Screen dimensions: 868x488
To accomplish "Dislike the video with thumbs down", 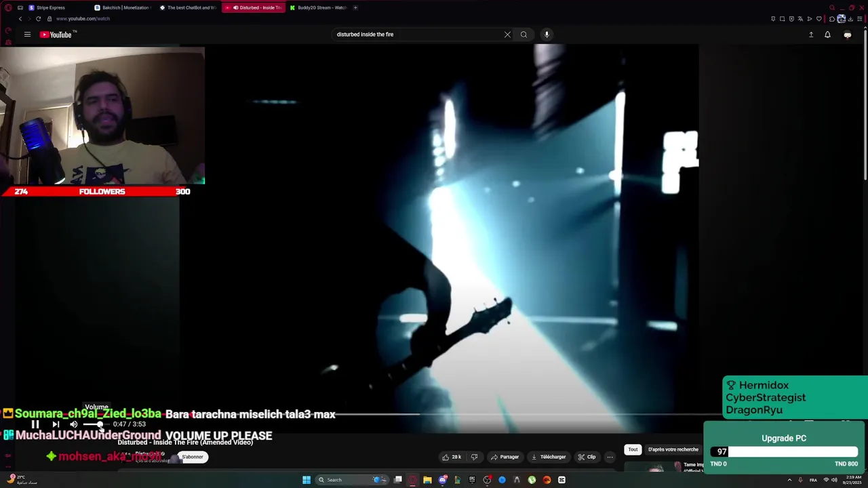I will pyautogui.click(x=475, y=457).
